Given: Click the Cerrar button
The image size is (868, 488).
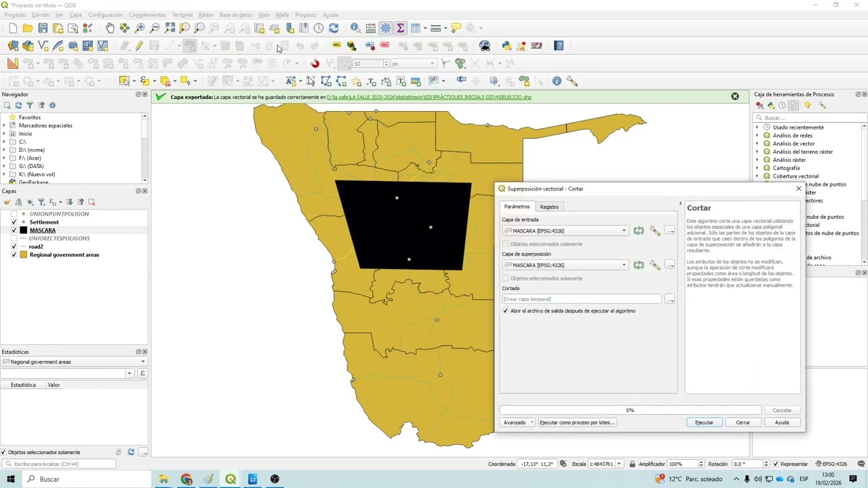Looking at the screenshot, I should click(x=743, y=422).
